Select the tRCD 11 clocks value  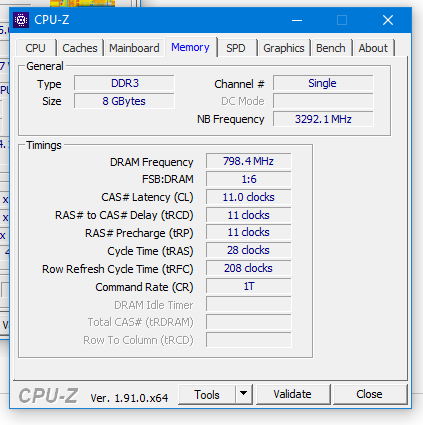coord(249,215)
